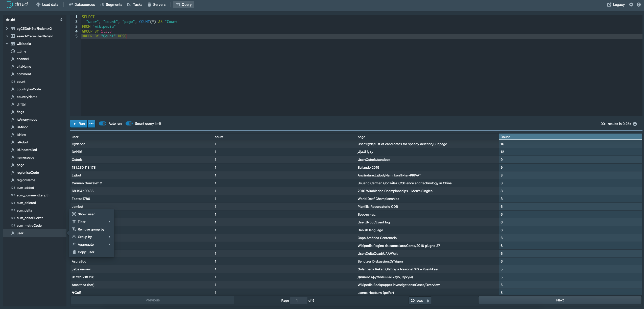644x309 pixels.
Task: Click the page number input field
Action: 298,300
